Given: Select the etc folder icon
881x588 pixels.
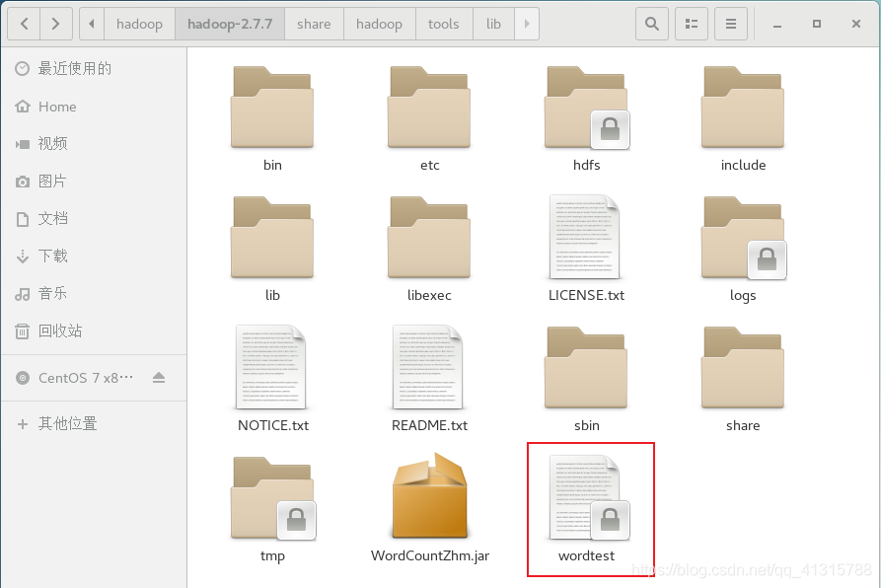Looking at the screenshot, I should [429, 108].
